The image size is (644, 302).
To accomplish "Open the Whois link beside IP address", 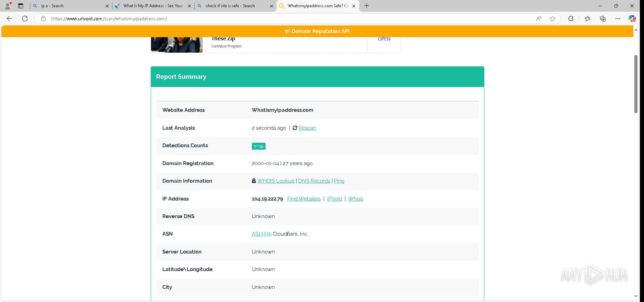I will [x=355, y=199].
